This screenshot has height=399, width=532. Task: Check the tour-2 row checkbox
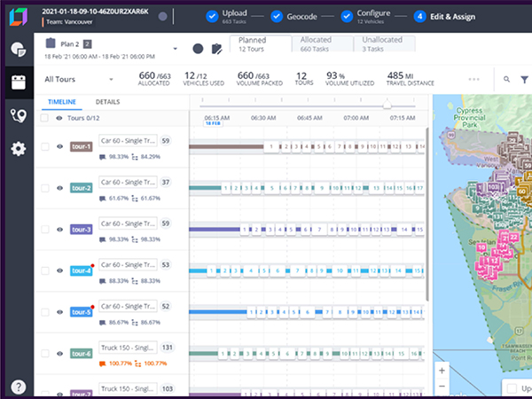click(x=45, y=188)
